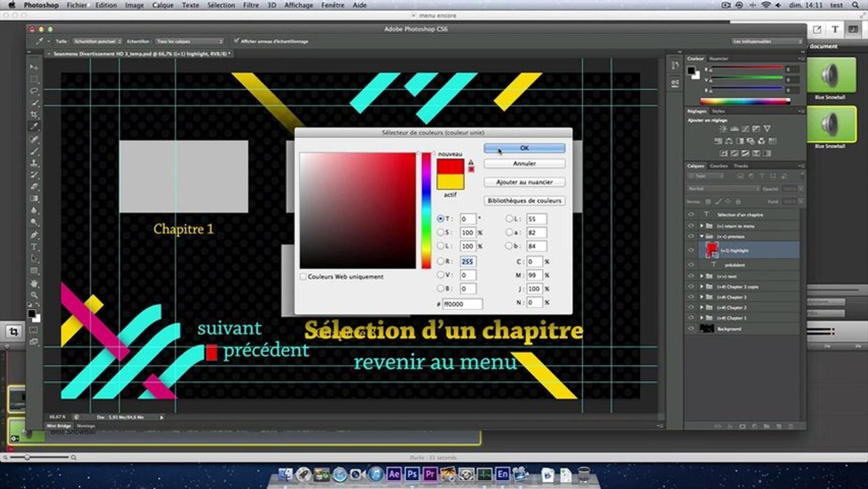Image resolution: width=868 pixels, height=489 pixels.
Task: Toggle Afficher anneau d'échantillonnage checkbox
Action: (235, 41)
